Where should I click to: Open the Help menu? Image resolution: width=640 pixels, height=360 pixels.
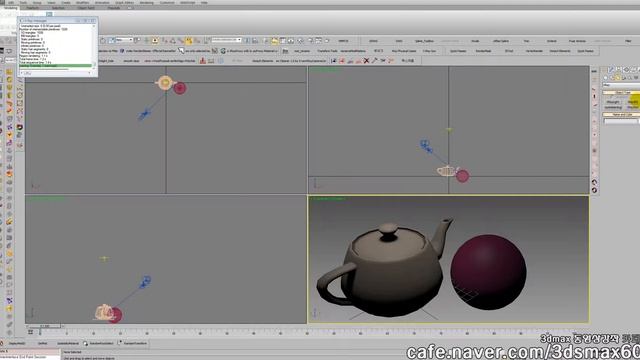204,2
